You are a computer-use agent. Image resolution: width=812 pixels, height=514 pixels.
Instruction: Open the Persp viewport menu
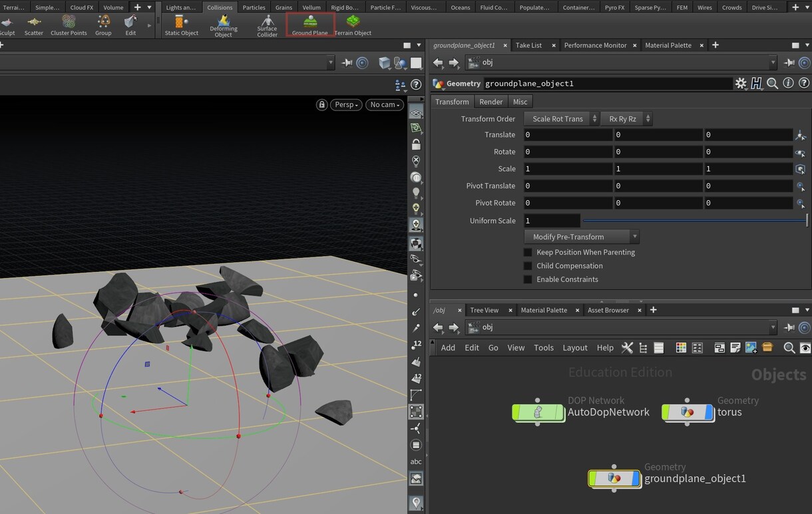pos(347,104)
